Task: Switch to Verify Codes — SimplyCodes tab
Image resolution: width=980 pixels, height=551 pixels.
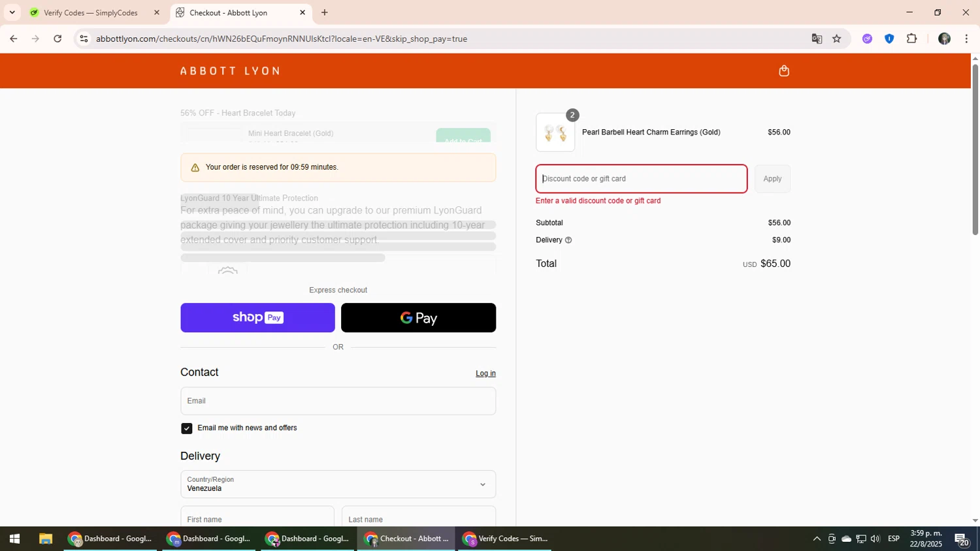Action: tap(90, 12)
